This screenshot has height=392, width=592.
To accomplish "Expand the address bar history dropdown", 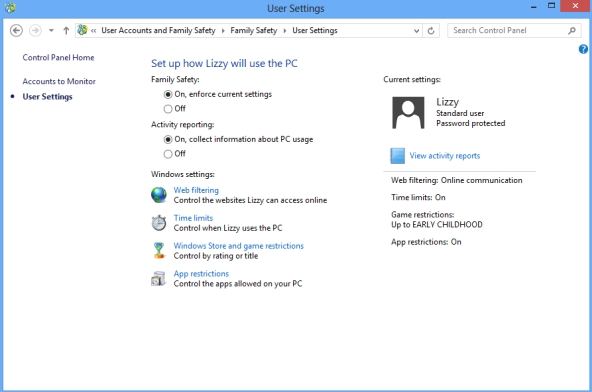I will [416, 31].
